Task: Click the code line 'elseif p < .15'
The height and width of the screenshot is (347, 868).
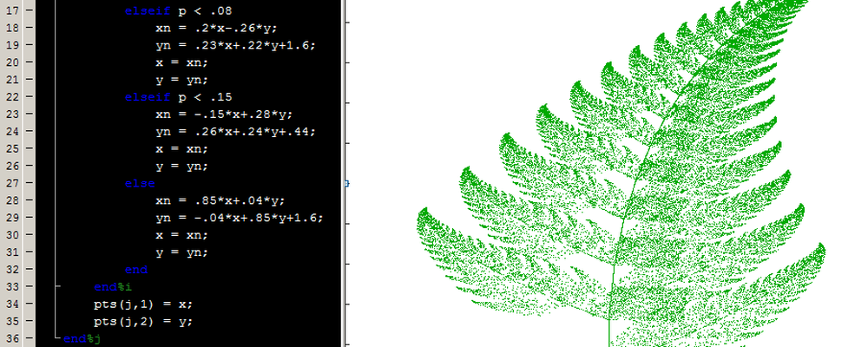Action: tap(178, 97)
